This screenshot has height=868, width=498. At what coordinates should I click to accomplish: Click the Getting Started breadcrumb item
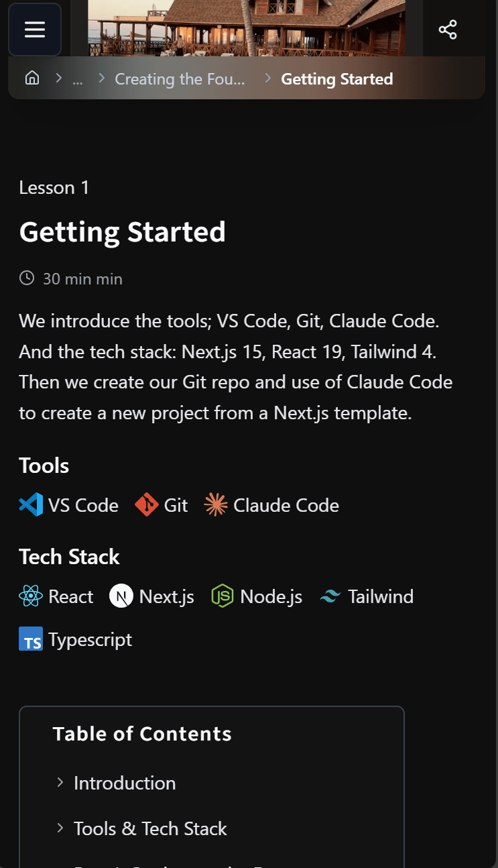(x=336, y=78)
